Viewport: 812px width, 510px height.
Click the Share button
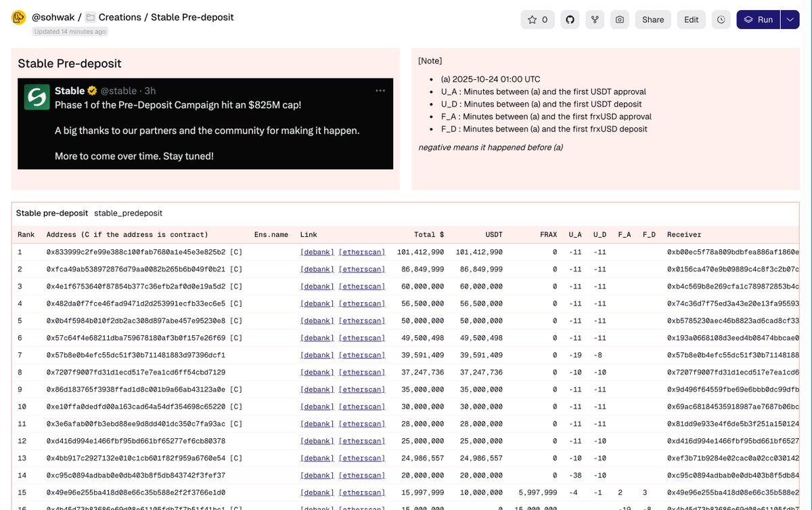(x=652, y=19)
